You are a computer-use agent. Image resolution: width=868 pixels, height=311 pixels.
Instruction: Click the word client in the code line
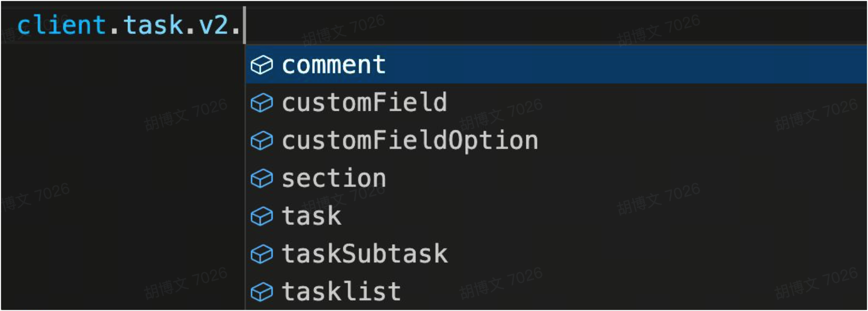coord(61,25)
